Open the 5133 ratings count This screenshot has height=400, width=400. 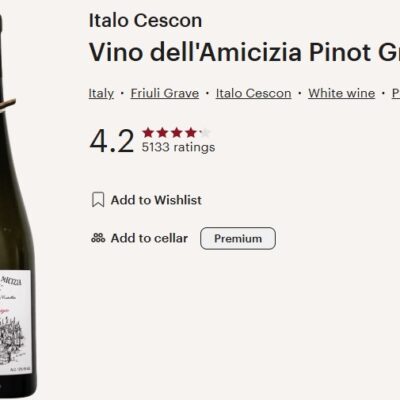coord(178,147)
